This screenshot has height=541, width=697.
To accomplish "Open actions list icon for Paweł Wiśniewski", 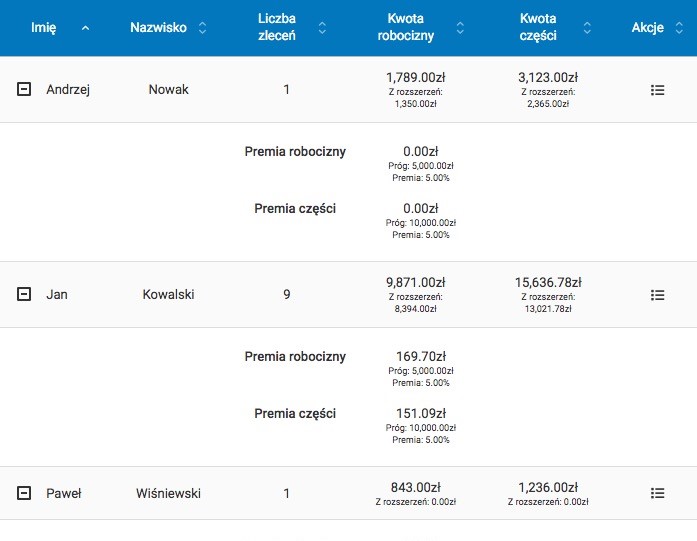I will click(x=657, y=493).
